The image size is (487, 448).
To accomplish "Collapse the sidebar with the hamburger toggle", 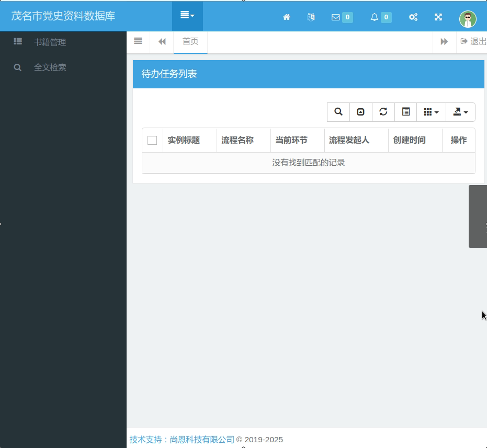I will [138, 41].
